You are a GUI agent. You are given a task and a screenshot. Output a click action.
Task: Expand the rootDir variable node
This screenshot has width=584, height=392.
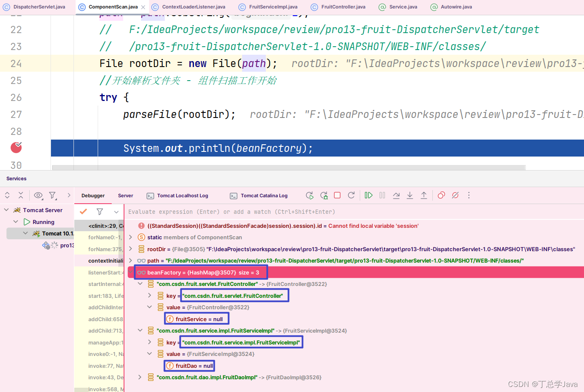131,249
